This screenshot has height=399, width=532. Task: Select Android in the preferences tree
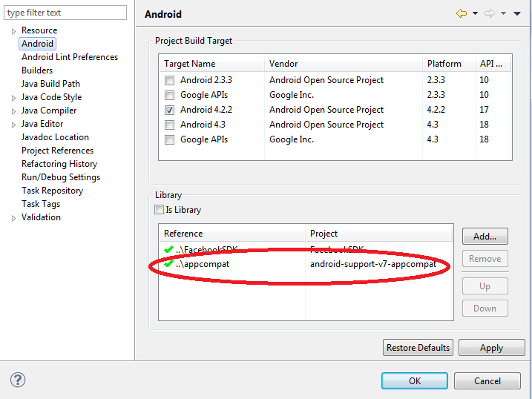click(x=37, y=44)
